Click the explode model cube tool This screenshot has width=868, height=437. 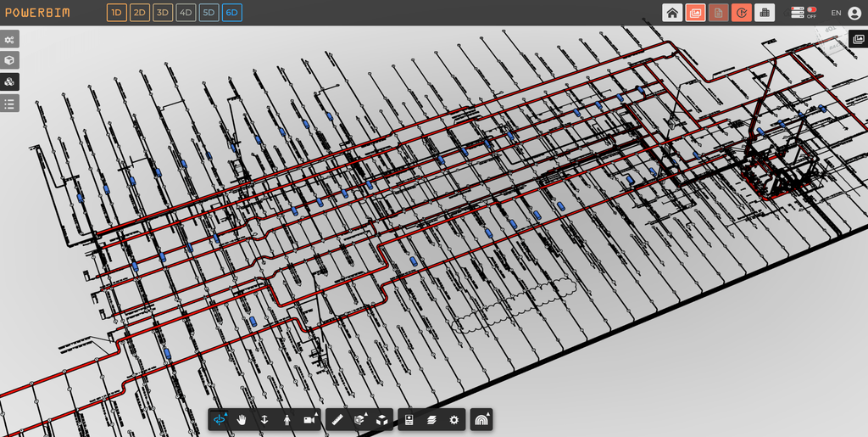pyautogui.click(x=381, y=420)
